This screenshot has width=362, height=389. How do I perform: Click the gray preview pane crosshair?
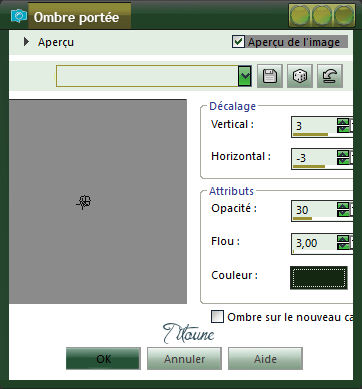(84, 201)
